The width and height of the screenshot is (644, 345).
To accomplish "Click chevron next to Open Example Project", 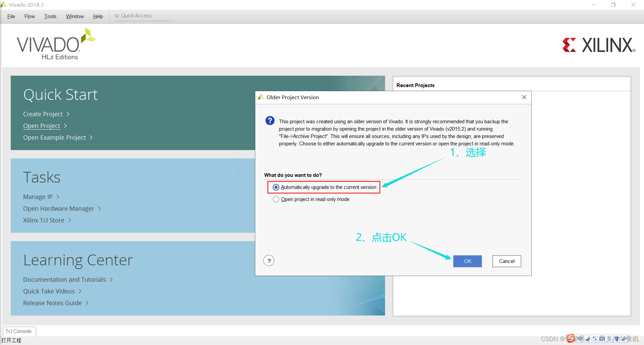I will 91,138.
